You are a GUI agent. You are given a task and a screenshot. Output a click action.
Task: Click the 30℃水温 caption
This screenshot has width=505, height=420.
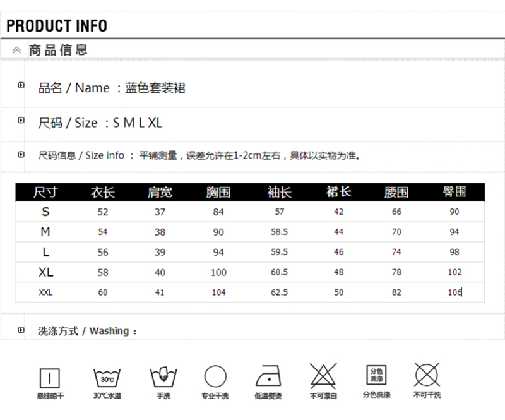pyautogui.click(x=107, y=395)
